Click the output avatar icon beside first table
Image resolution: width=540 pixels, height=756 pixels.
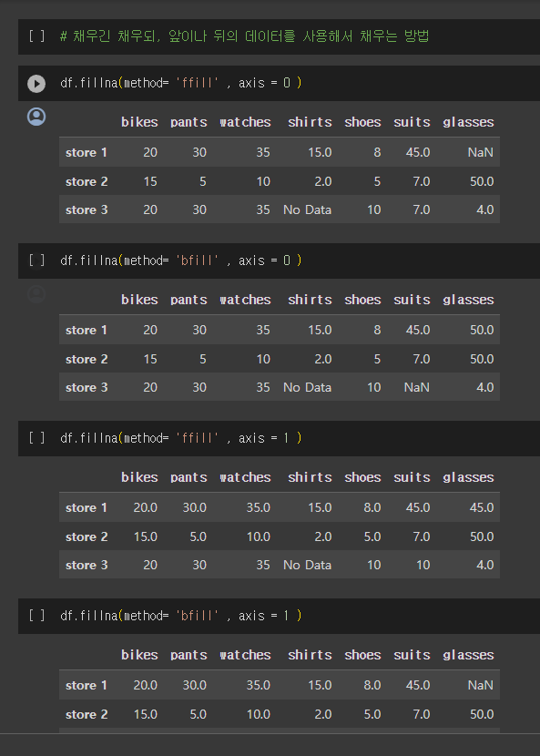pyautogui.click(x=36, y=117)
